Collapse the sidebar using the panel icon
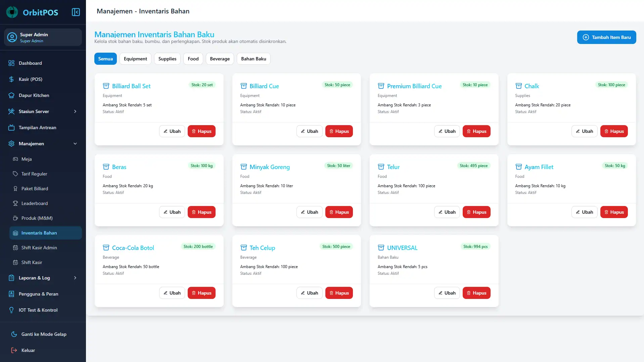Viewport: 644px width, 362px height. coord(76,12)
